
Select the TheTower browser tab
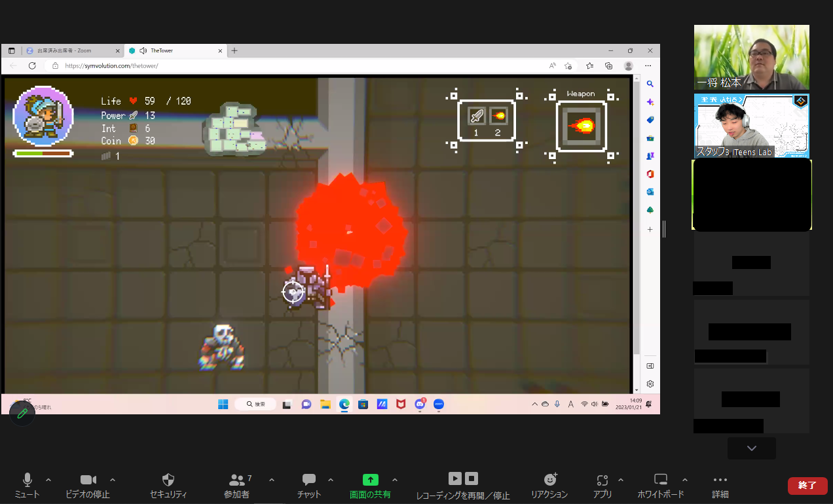coord(175,50)
